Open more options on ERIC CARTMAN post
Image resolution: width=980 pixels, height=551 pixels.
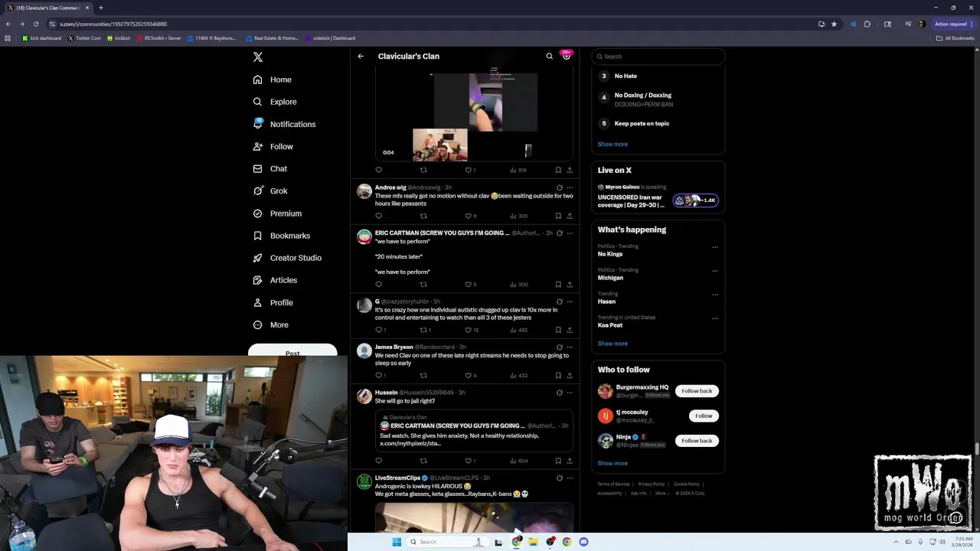pos(570,233)
